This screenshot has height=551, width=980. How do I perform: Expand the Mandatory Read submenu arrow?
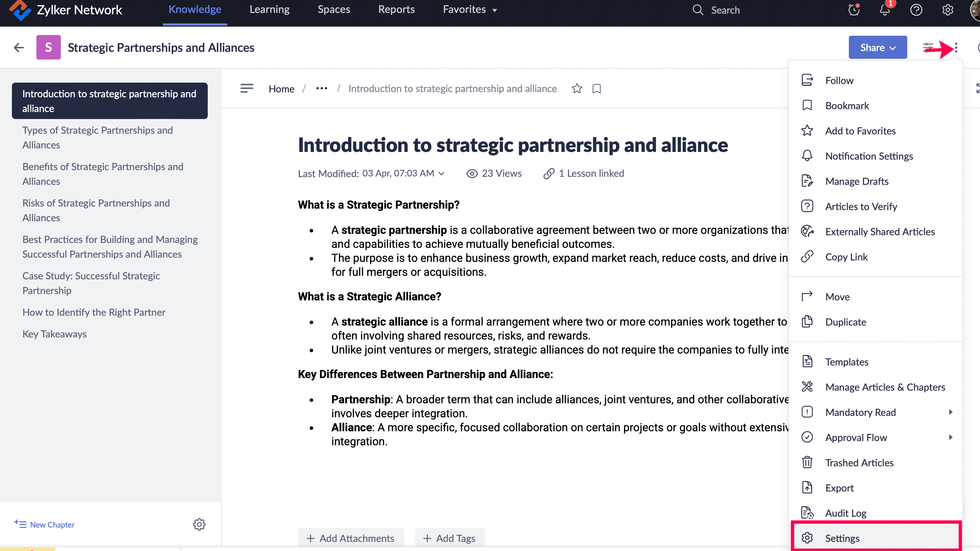pos(950,412)
